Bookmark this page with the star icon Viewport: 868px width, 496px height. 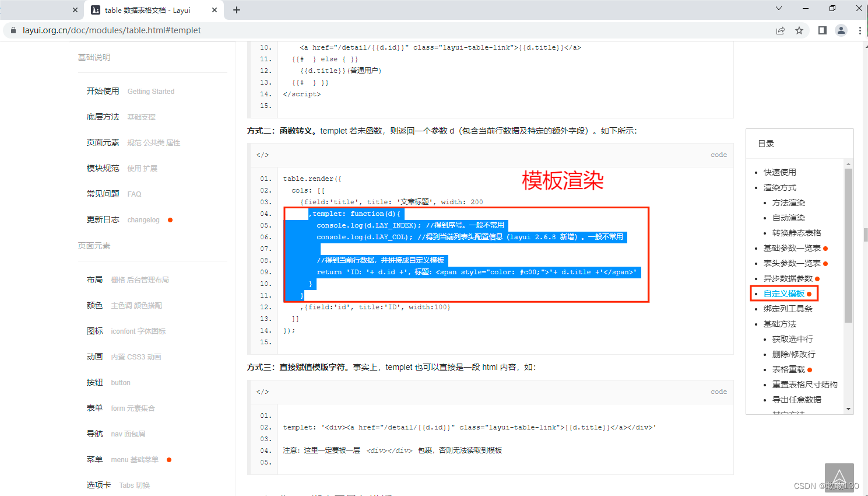pos(799,30)
